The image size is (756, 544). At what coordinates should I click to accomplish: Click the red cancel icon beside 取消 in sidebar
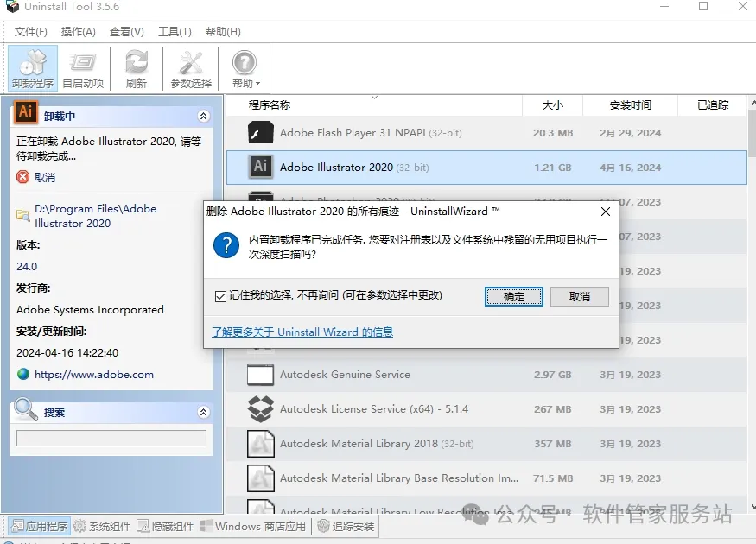pyautogui.click(x=22, y=177)
